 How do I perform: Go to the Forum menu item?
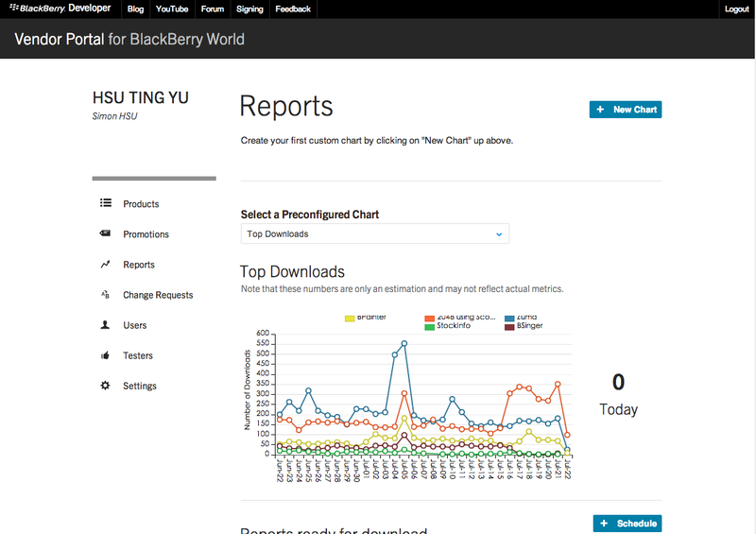213,9
